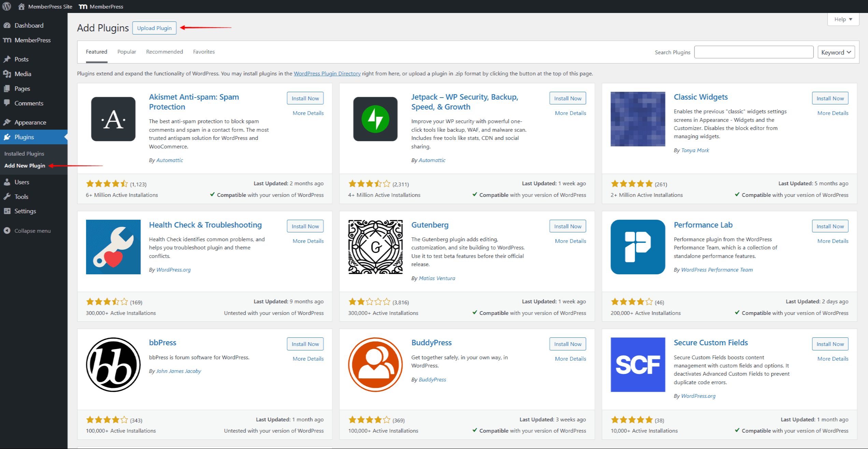Click the bbPress logo thumbnail
Screen dimensions: 868x449
click(x=113, y=364)
